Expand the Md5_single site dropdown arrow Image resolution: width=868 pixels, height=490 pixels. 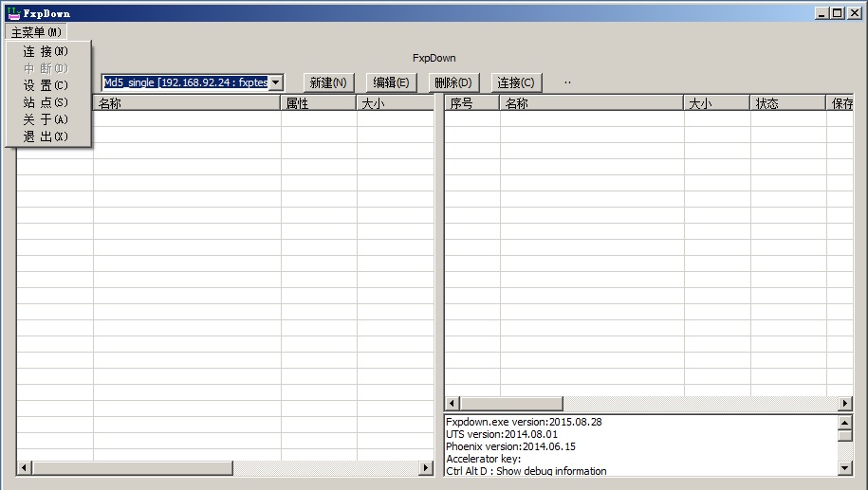[276, 82]
